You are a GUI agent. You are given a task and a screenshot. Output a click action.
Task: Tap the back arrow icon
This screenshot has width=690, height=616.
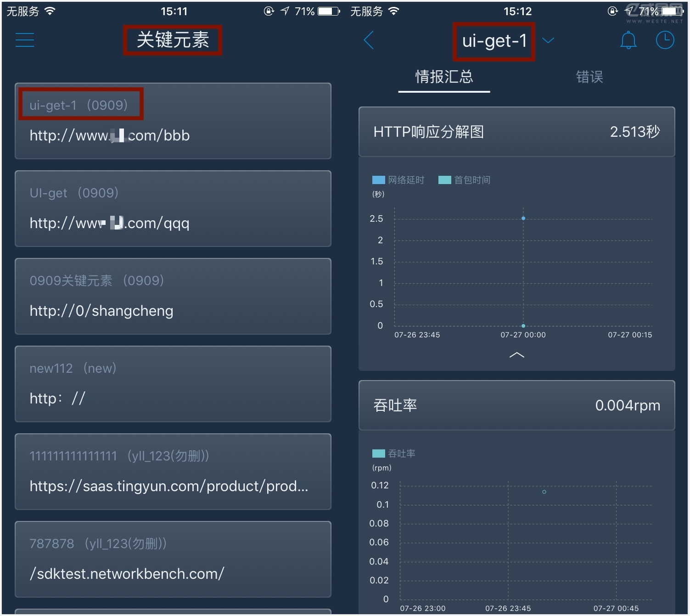coord(369,40)
